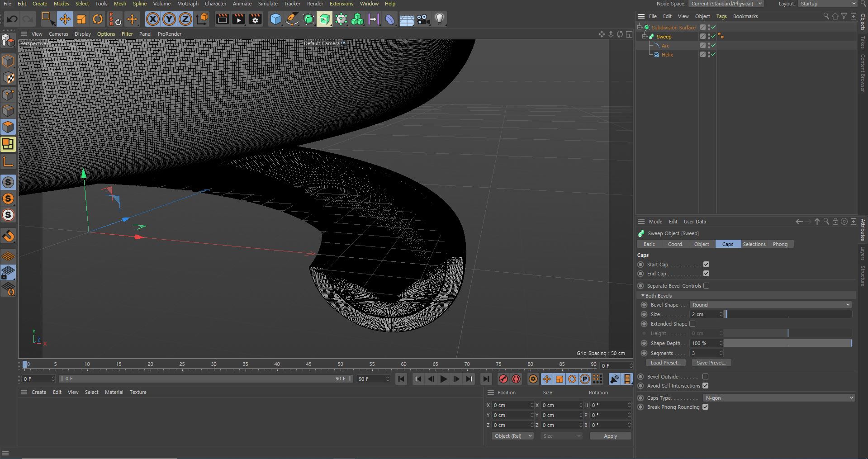The height and width of the screenshot is (459, 868).
Task: Add a Camera object
Action: coord(423,19)
